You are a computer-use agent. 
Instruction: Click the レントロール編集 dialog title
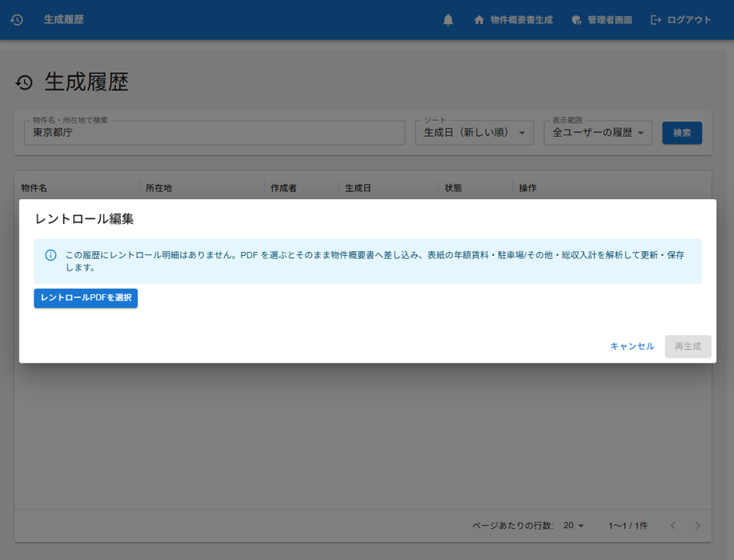(x=84, y=219)
